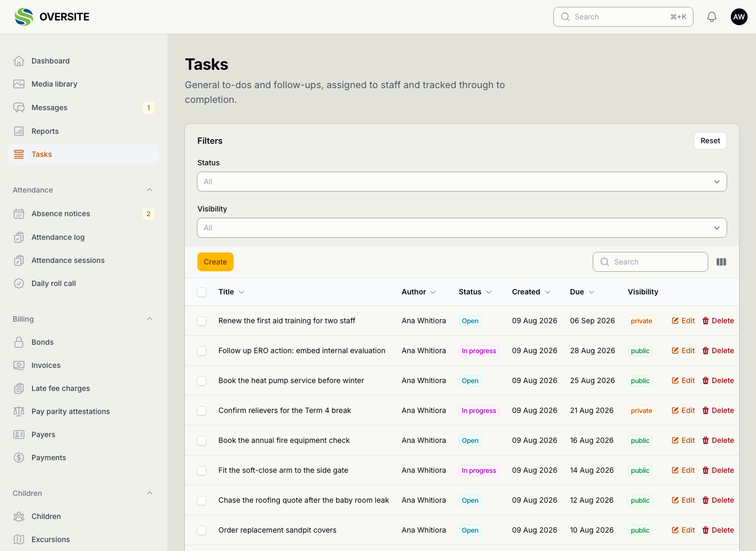Open the AW user avatar menu
This screenshot has height=551, width=756.
click(x=739, y=17)
